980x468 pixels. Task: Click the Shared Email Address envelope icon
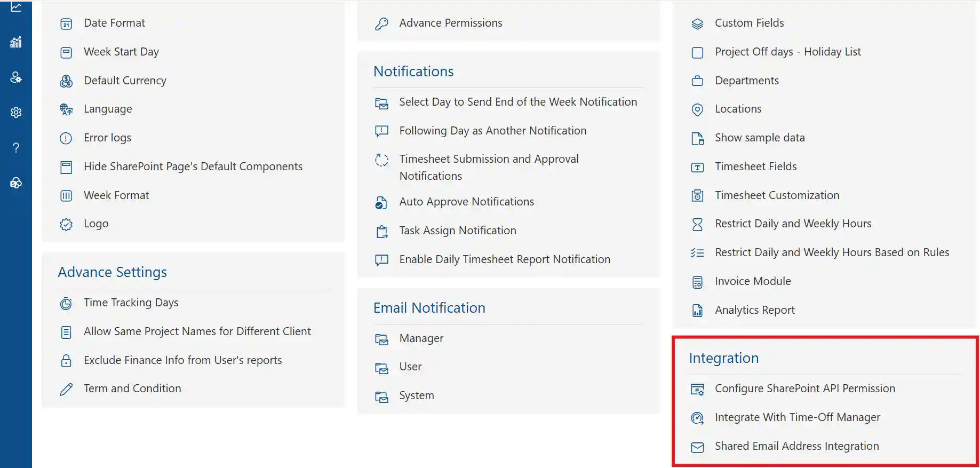[x=697, y=447]
